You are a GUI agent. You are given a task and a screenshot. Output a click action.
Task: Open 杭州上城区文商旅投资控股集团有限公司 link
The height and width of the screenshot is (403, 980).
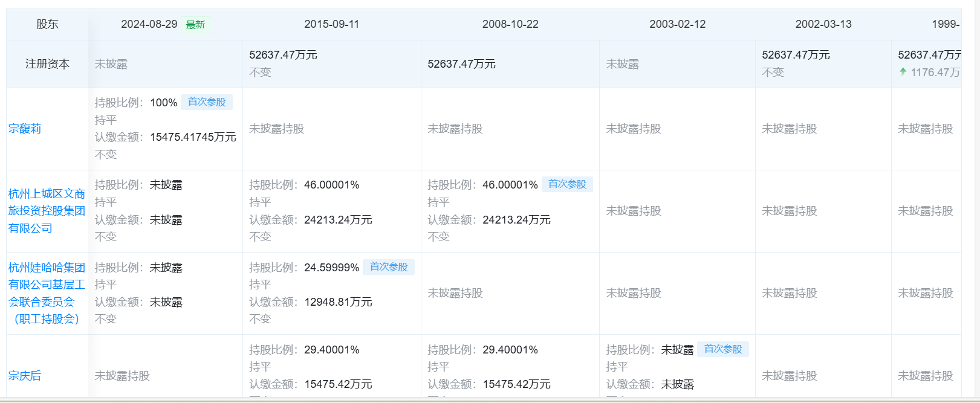coord(47,211)
